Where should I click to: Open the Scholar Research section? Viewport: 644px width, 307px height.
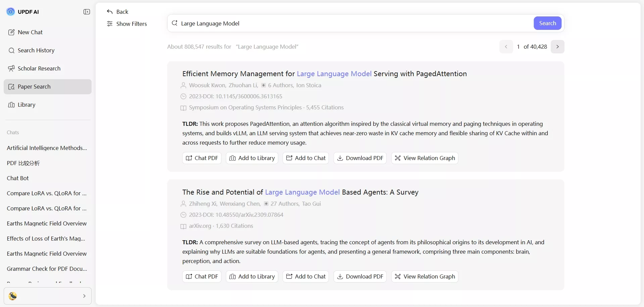(38, 68)
